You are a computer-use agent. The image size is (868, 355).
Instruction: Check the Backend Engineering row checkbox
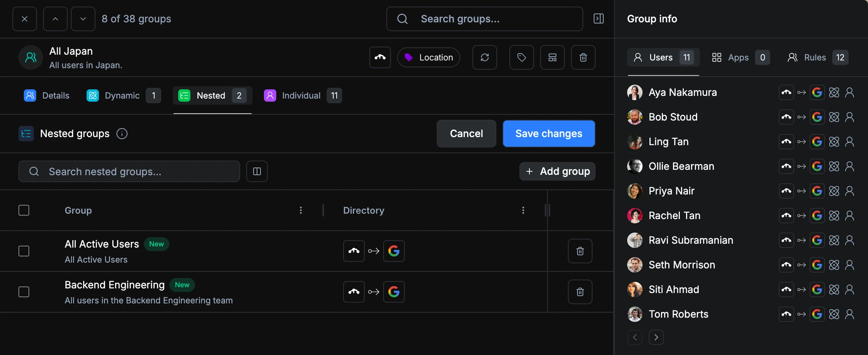click(24, 291)
